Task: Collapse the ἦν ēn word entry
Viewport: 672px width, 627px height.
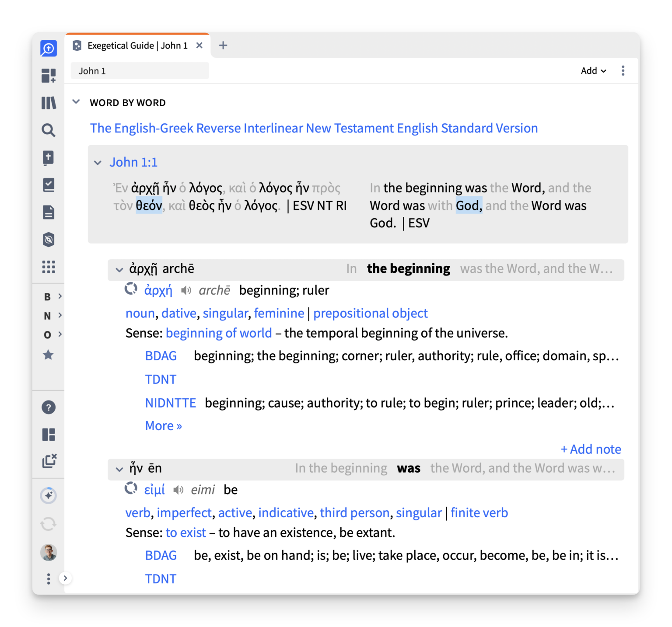Action: [x=119, y=469]
